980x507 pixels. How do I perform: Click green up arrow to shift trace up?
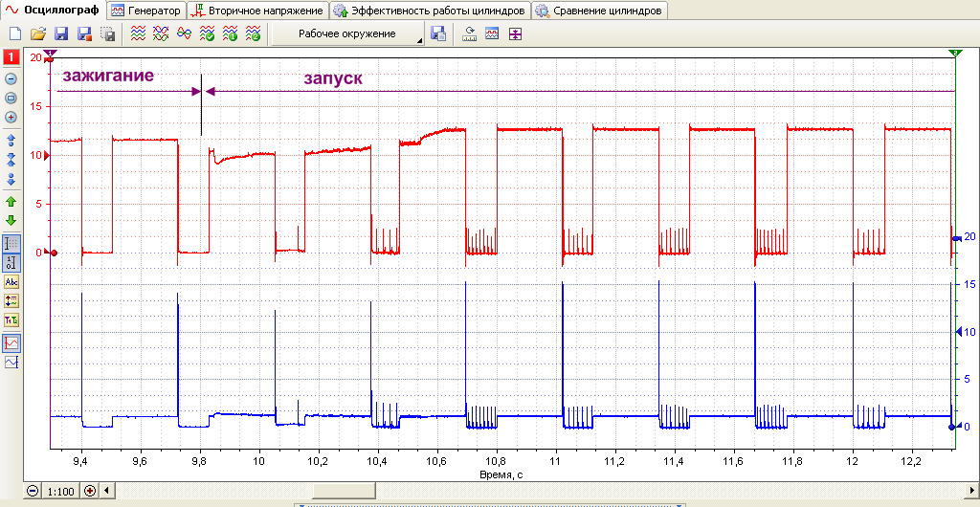(x=11, y=202)
